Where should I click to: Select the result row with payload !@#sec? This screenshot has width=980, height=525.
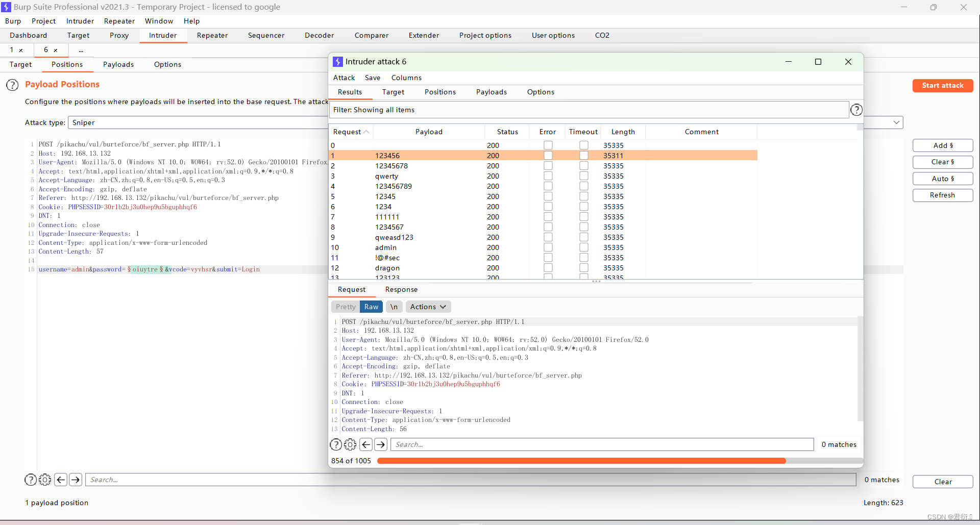(x=543, y=258)
